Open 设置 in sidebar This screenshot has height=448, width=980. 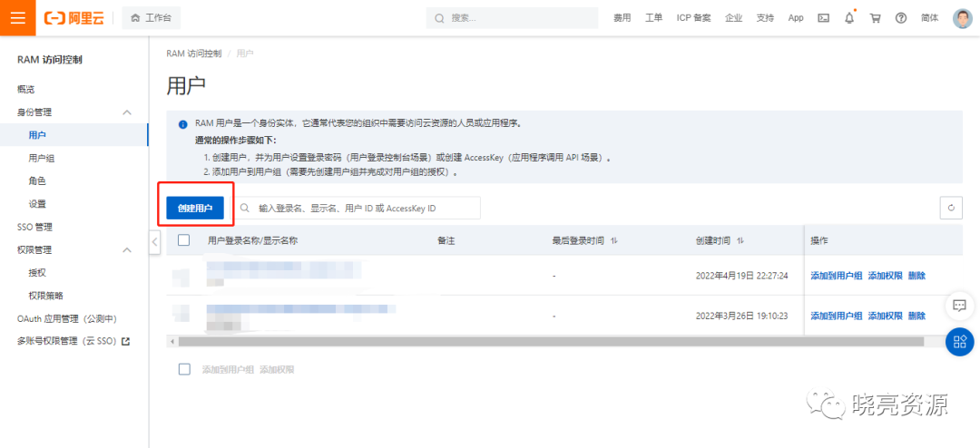(37, 204)
